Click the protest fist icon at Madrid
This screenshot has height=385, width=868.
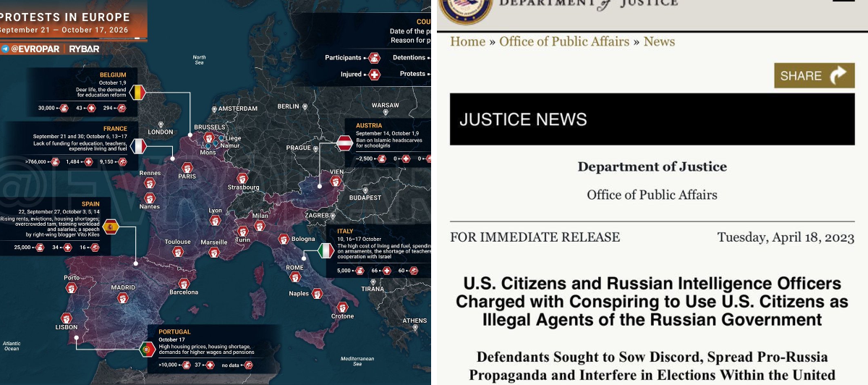pos(122,297)
